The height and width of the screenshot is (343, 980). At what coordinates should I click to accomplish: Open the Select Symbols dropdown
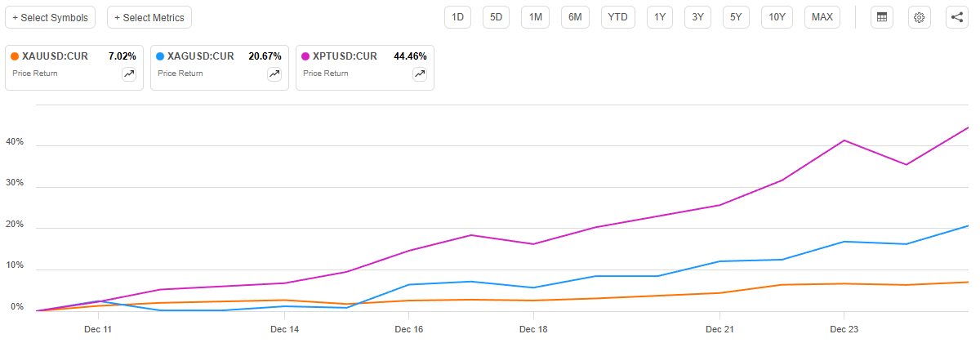[x=51, y=17]
